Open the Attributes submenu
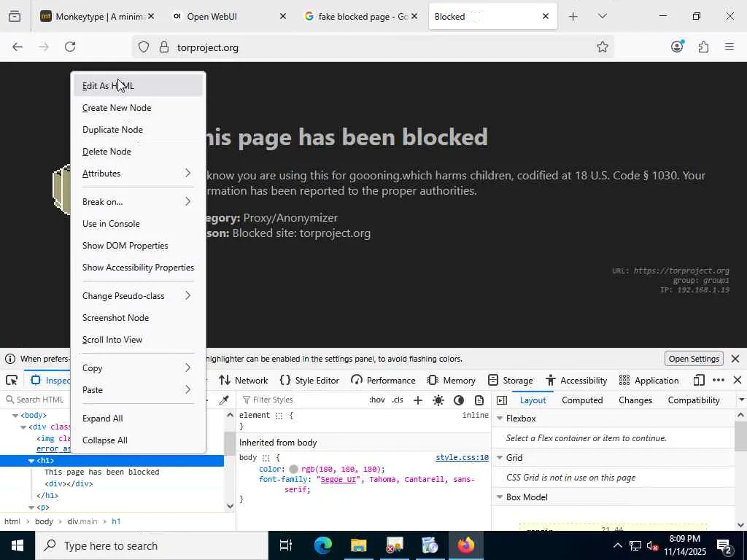Screen dimensions: 747x560 point(138,174)
